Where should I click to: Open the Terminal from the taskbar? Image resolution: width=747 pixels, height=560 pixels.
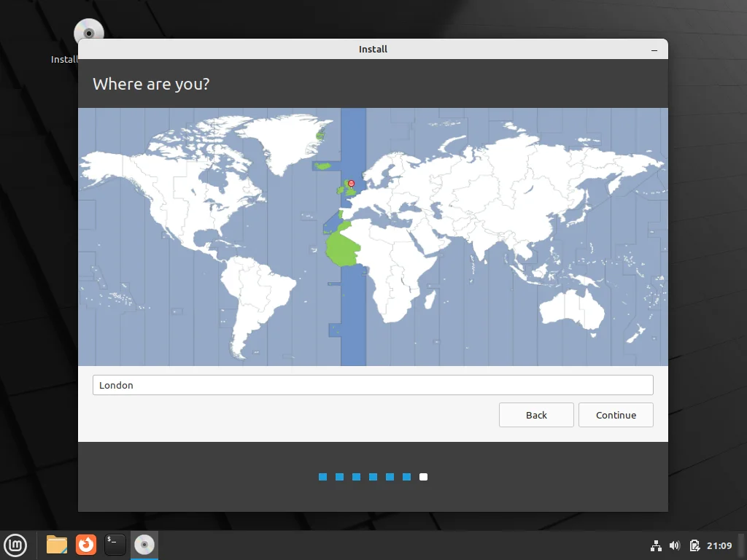[115, 545]
